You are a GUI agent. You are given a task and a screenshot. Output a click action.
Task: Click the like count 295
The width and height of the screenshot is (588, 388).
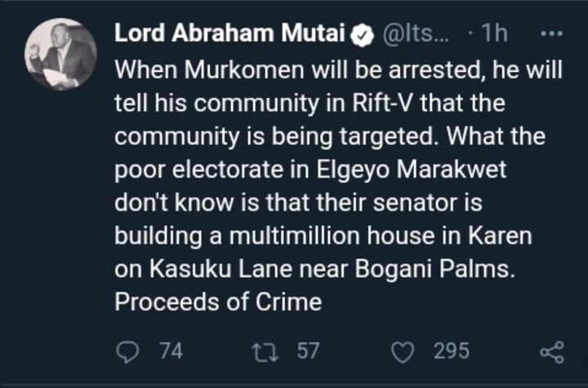point(451,351)
